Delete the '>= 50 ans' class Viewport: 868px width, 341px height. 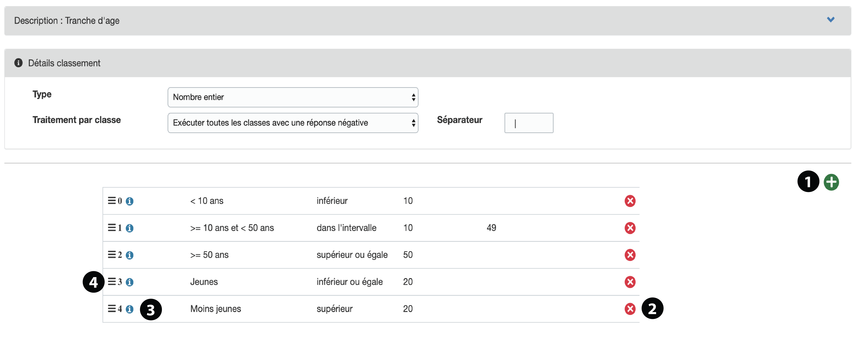click(630, 255)
